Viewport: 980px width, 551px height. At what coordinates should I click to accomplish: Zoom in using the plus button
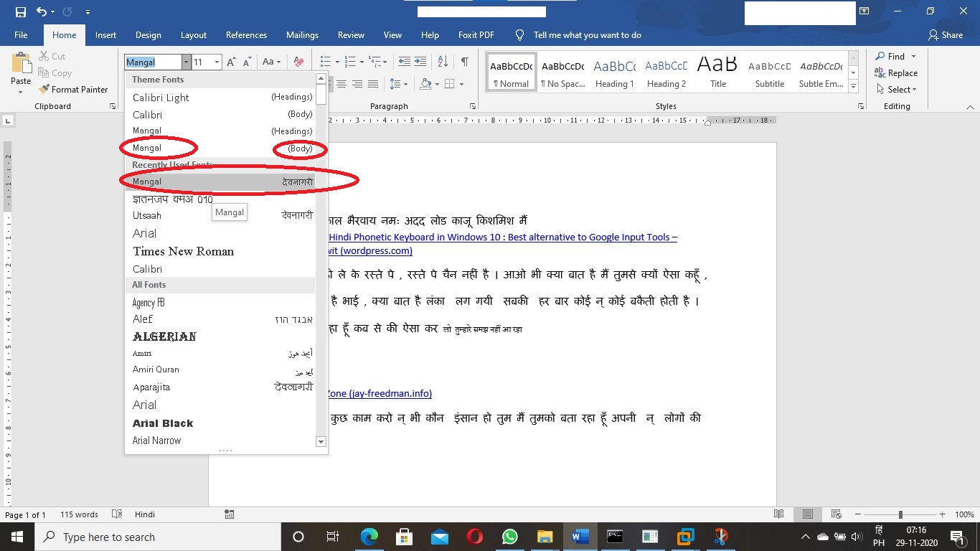tap(944, 514)
